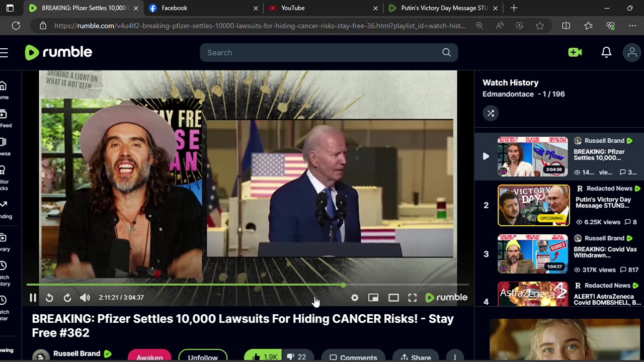Toggle picture-in-picture mode
Image resolution: width=644 pixels, height=362 pixels.
click(373, 298)
